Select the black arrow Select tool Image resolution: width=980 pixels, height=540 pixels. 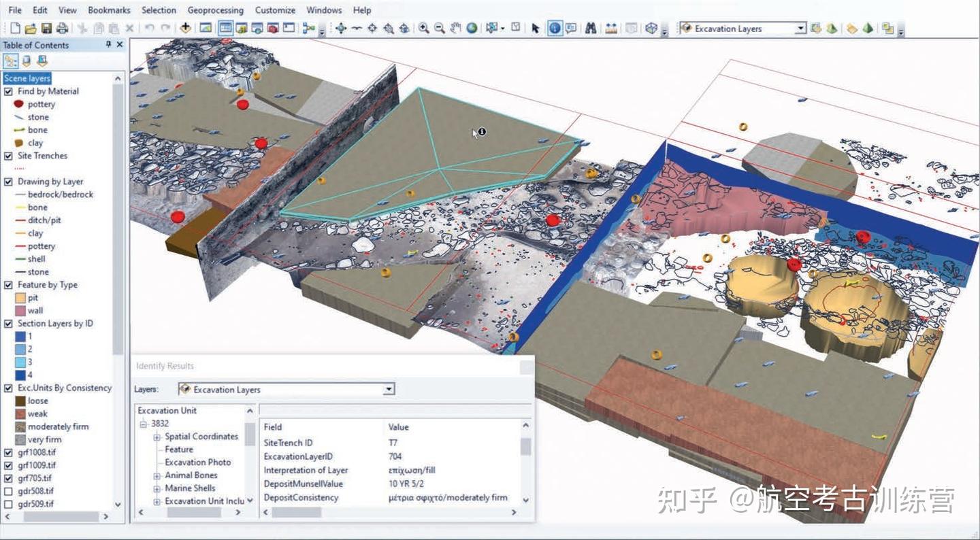click(536, 28)
